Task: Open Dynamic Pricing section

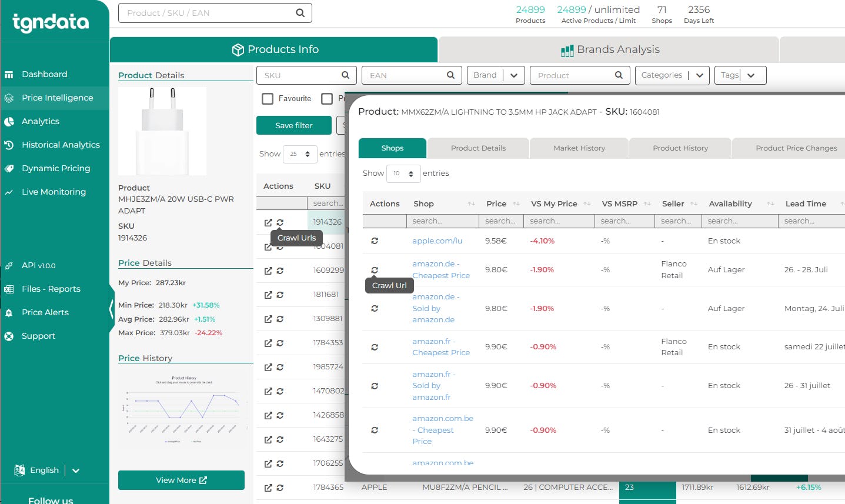Action: pos(56,168)
